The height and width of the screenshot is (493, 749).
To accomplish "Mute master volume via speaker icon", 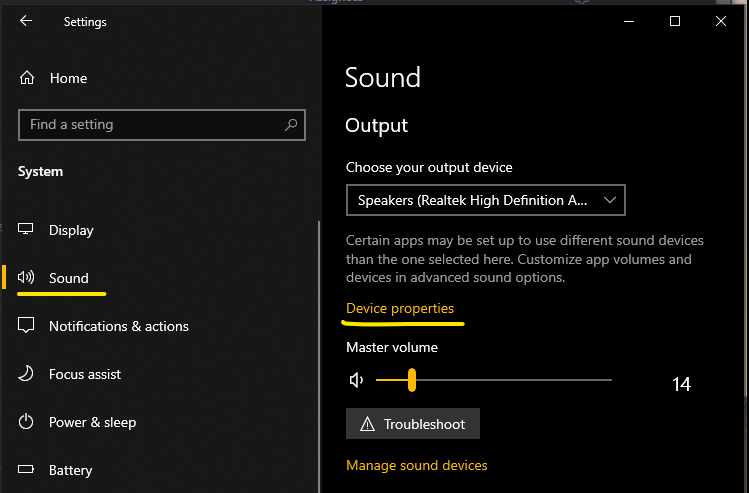I will coord(356,380).
